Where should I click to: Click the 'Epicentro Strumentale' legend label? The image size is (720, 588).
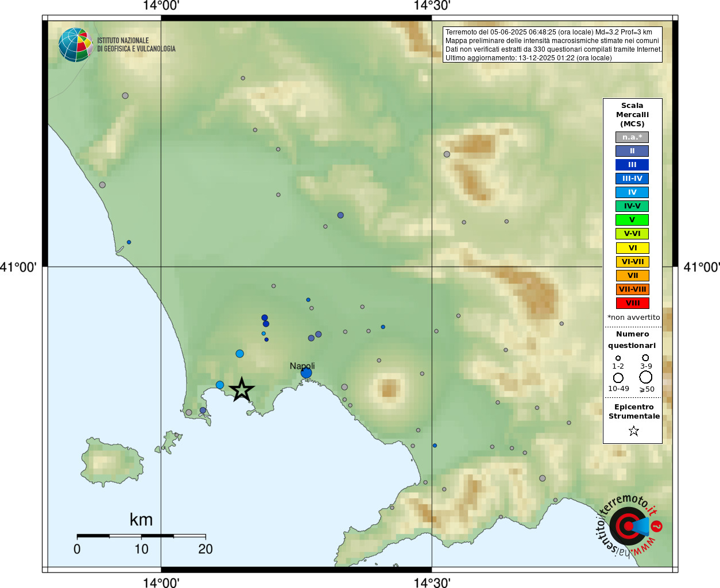634,412
